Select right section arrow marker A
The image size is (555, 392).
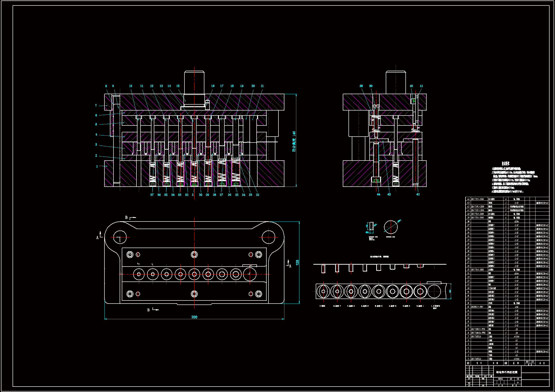(x=290, y=266)
